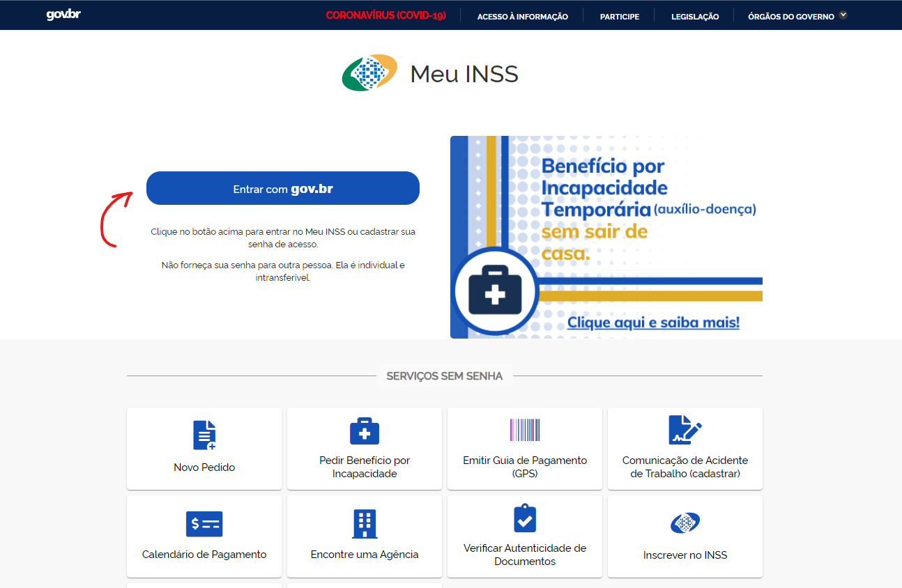Click Entrar com gov.br button

[x=283, y=188]
